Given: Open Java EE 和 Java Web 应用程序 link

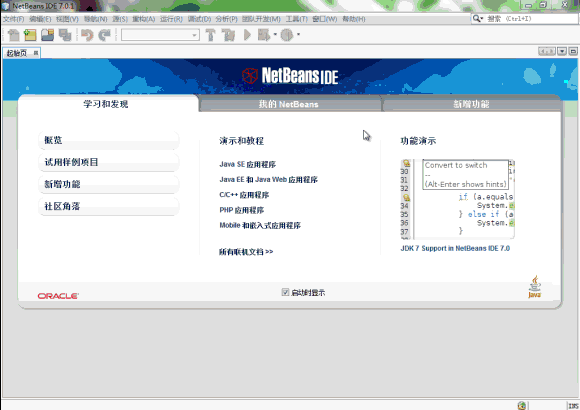Looking at the screenshot, I should [269, 179].
